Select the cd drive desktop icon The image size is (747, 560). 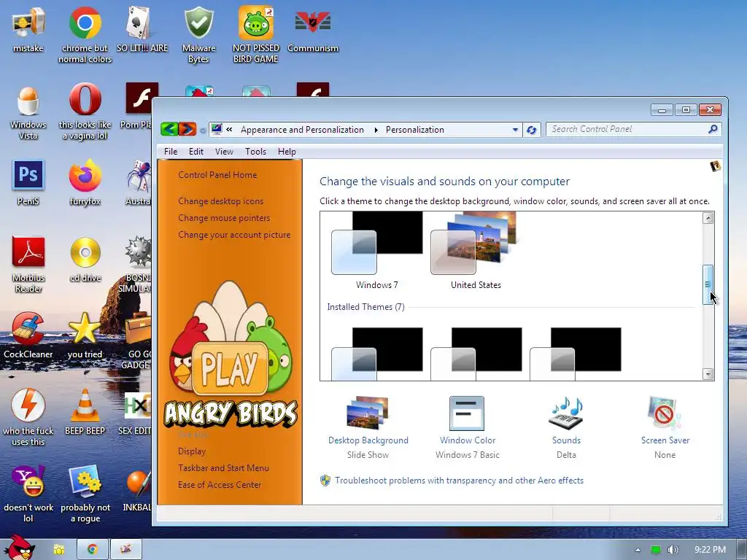click(85, 260)
